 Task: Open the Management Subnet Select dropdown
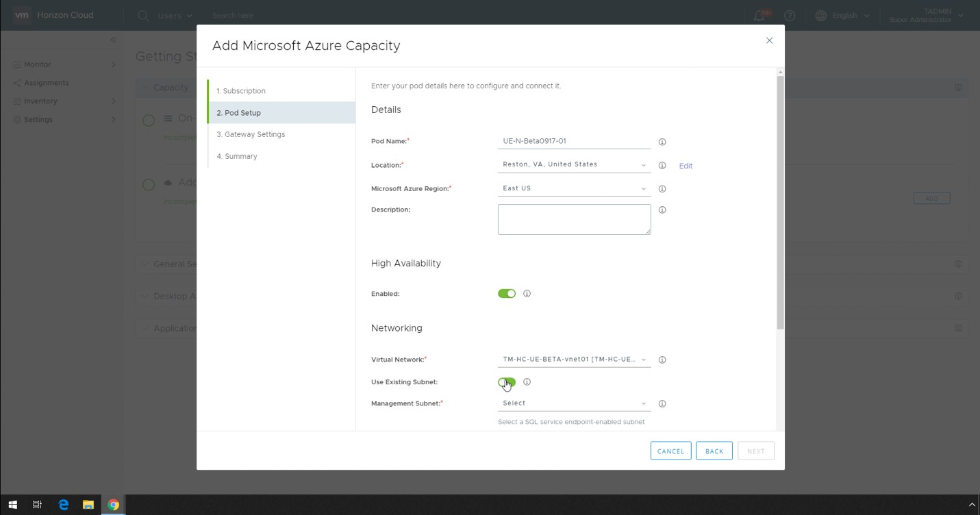click(x=574, y=403)
